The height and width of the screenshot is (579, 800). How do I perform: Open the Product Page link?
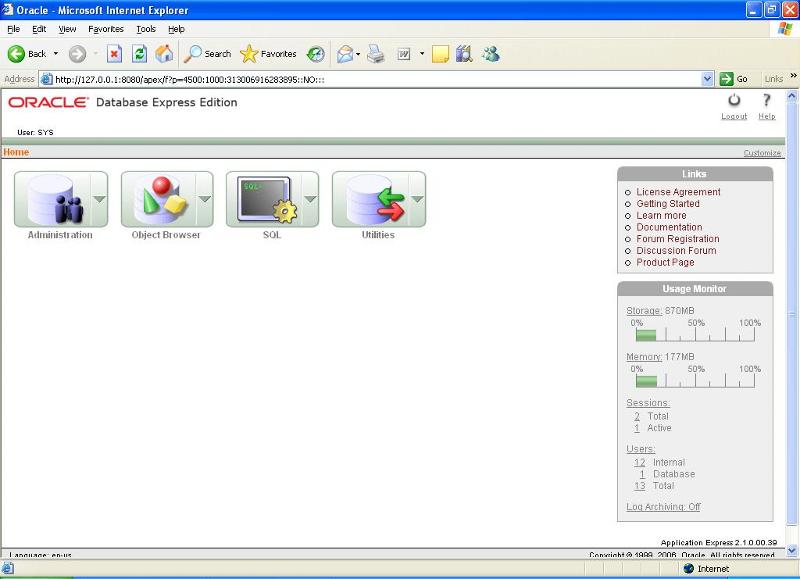[x=665, y=263]
